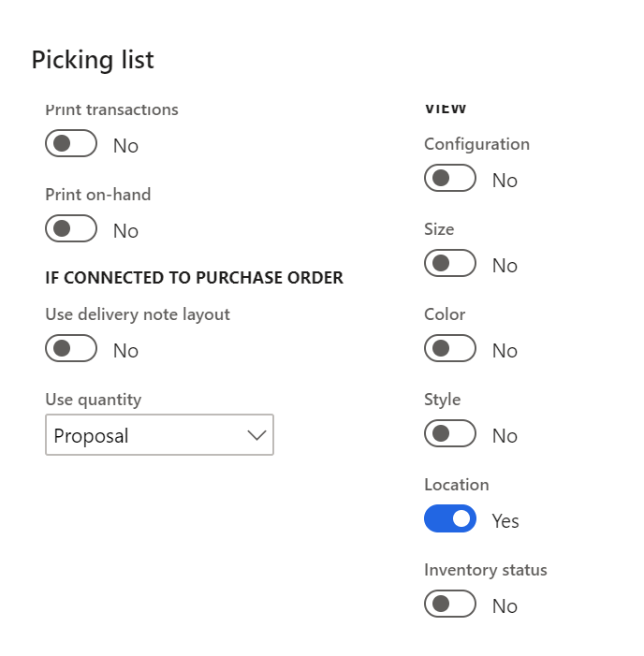Click the Picking list title
Viewport: 644px width, 656px height.
coord(93,60)
